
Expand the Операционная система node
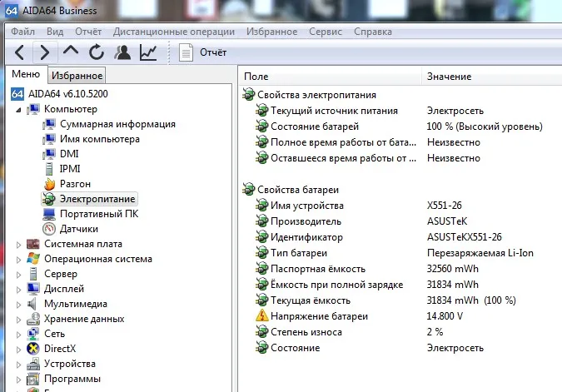point(18,260)
